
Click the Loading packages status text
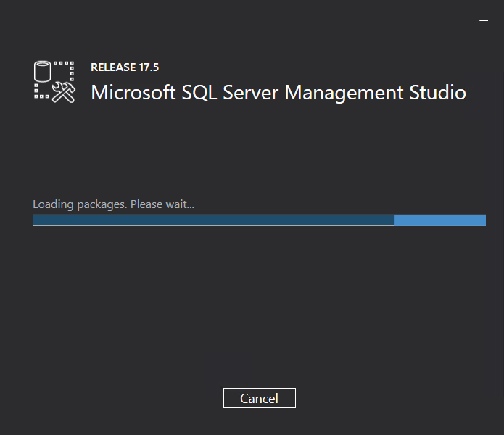coord(113,204)
